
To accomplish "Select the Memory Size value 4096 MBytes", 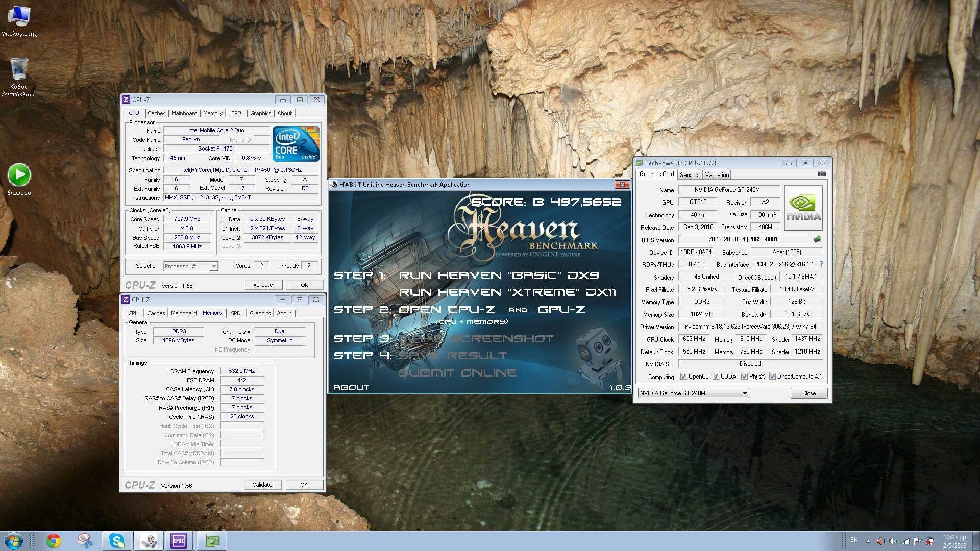I will click(178, 341).
